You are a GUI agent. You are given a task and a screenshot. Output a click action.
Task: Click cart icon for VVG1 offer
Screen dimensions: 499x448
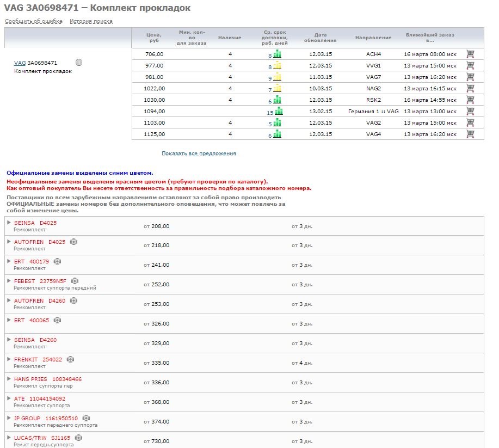pyautogui.click(x=470, y=65)
